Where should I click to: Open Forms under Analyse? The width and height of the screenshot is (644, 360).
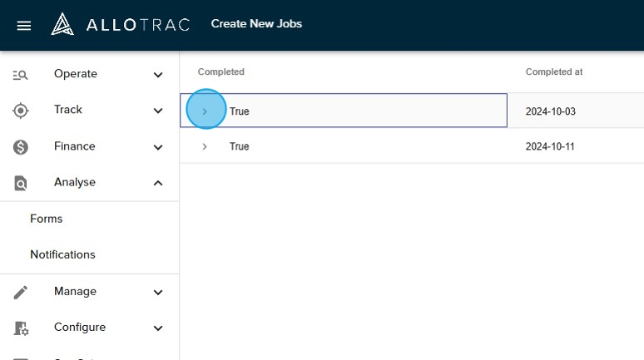pyautogui.click(x=47, y=219)
